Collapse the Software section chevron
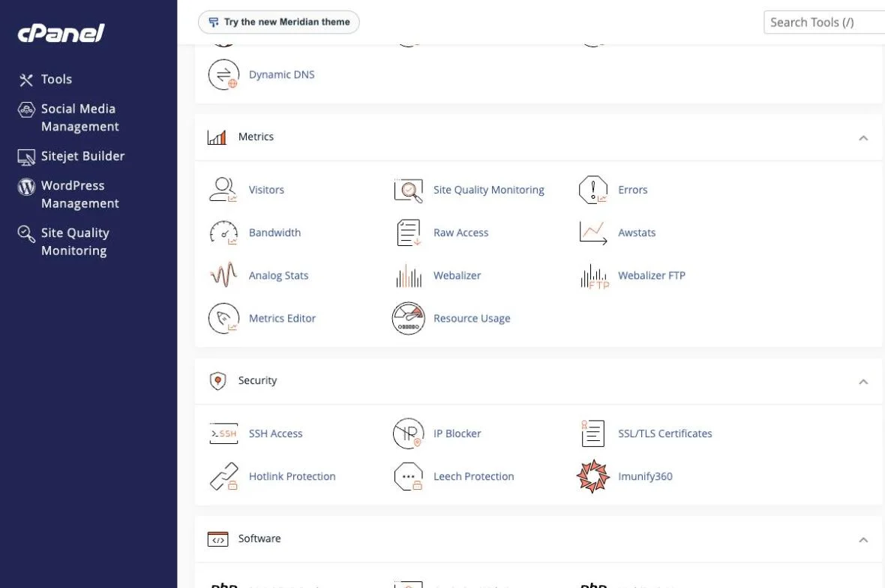 point(863,539)
